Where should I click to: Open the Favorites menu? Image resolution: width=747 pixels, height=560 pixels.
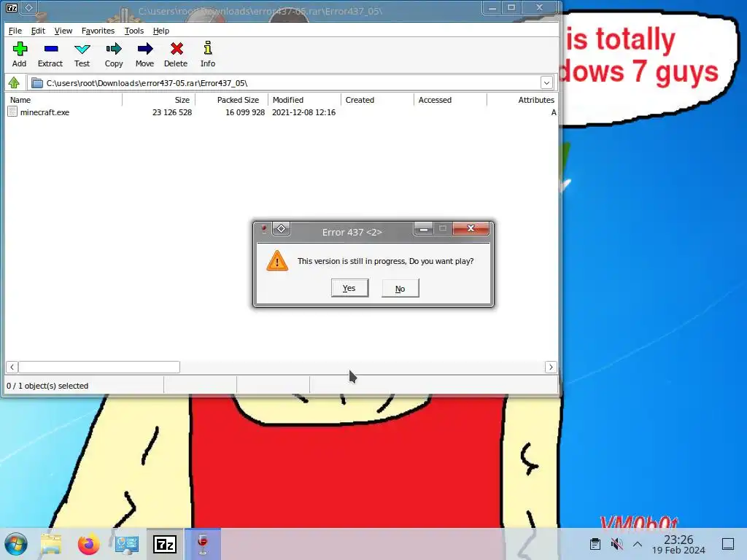98,31
